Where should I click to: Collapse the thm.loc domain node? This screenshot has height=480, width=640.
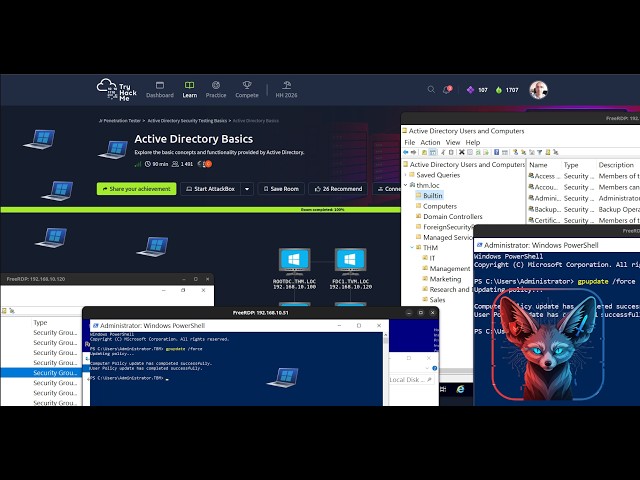click(x=406, y=185)
